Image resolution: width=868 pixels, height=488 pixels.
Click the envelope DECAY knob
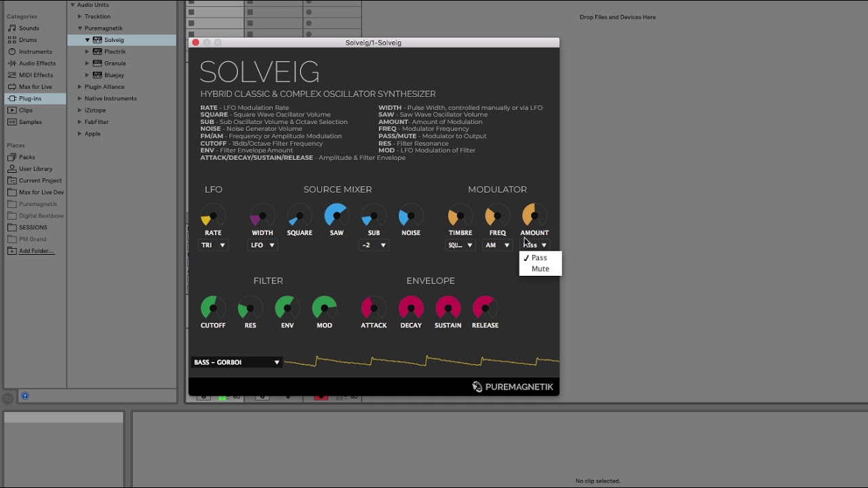tap(411, 308)
